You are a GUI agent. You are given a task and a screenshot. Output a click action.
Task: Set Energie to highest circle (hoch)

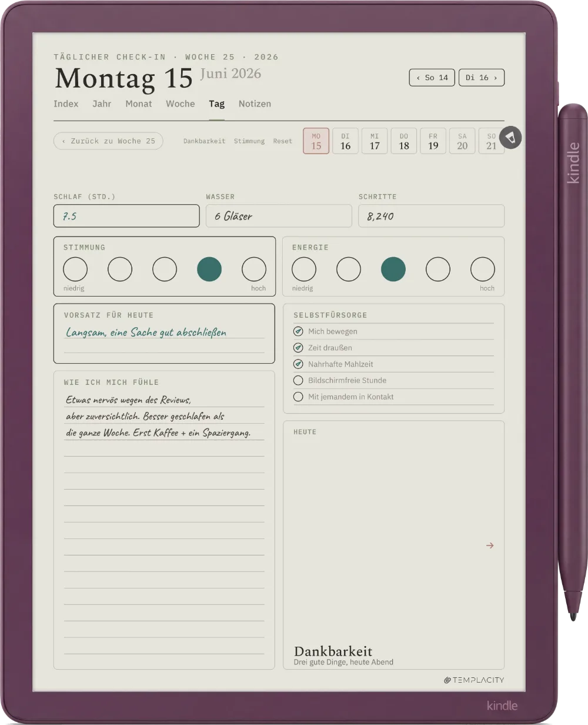[x=483, y=269]
